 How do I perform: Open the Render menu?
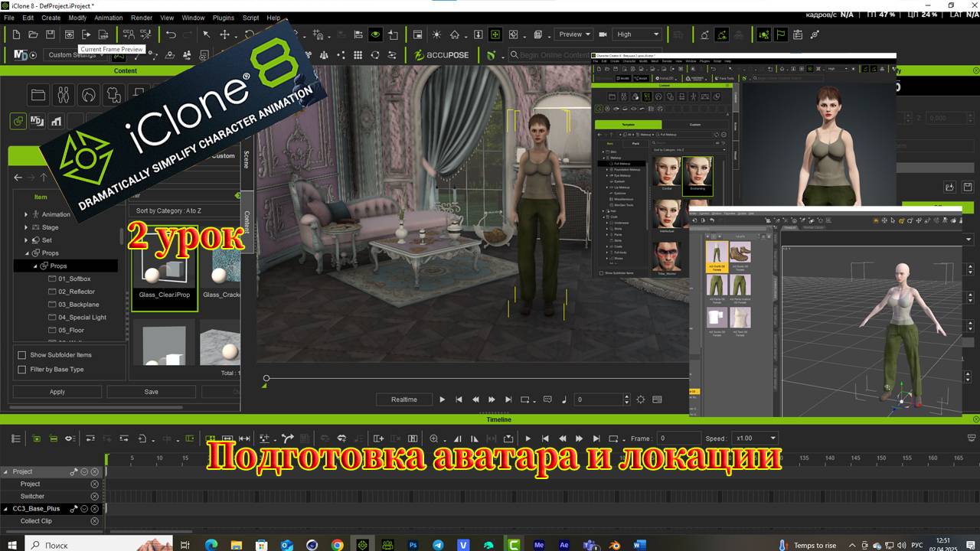[142, 18]
